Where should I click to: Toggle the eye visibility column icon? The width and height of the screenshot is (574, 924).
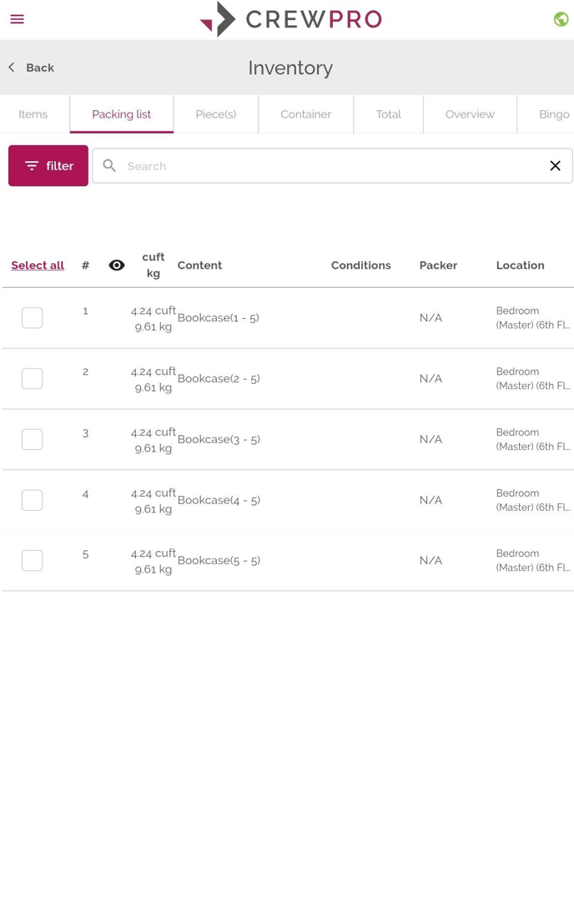117,265
